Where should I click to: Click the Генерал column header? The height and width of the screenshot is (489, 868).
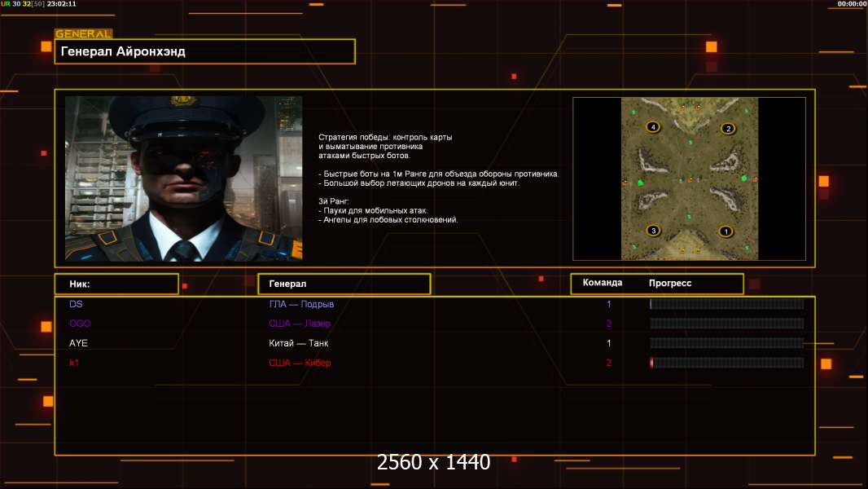344,284
